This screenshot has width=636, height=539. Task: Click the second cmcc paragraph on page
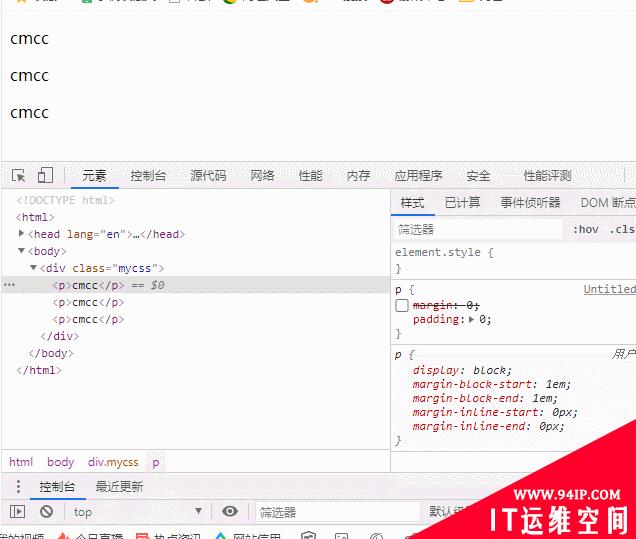29,75
